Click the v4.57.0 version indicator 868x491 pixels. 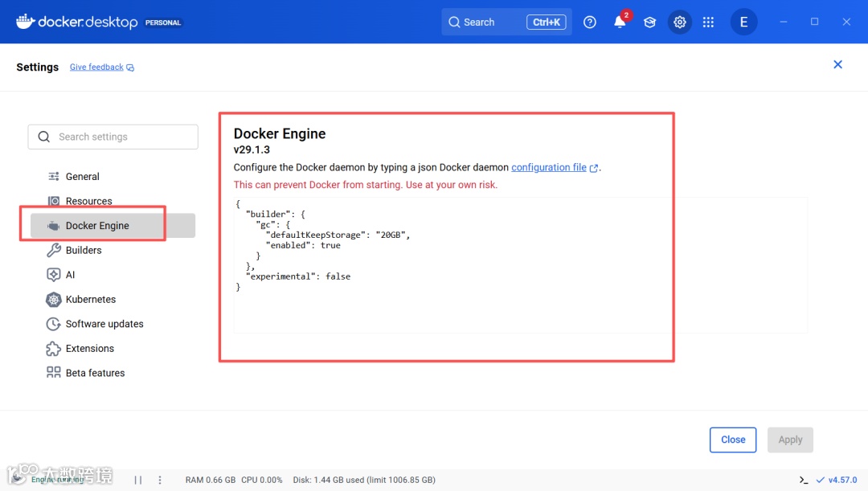pyautogui.click(x=837, y=480)
